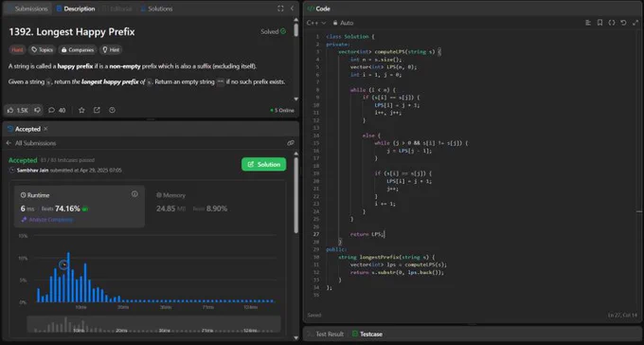The image size is (644, 345).
Task: Click the Solved checkmark status
Action: click(x=274, y=31)
